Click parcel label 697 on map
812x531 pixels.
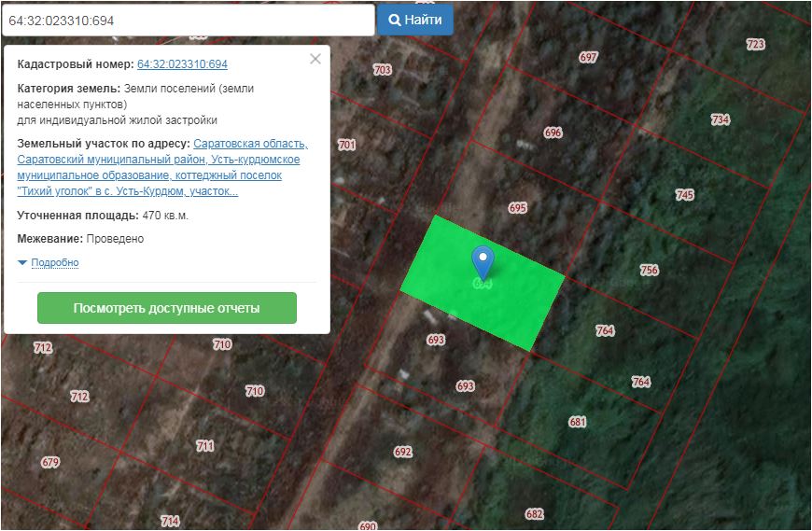tap(588, 57)
